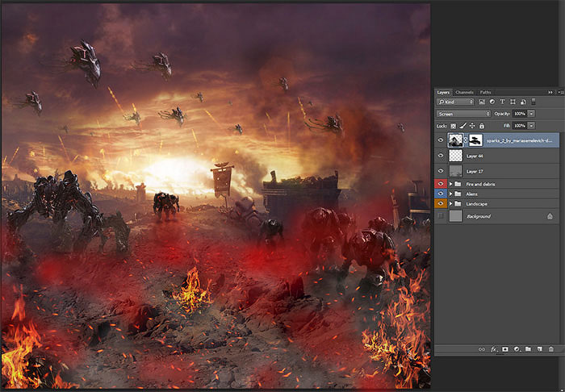565x392 pixels.
Task: Expand the Fire and debris group
Action: click(x=450, y=184)
